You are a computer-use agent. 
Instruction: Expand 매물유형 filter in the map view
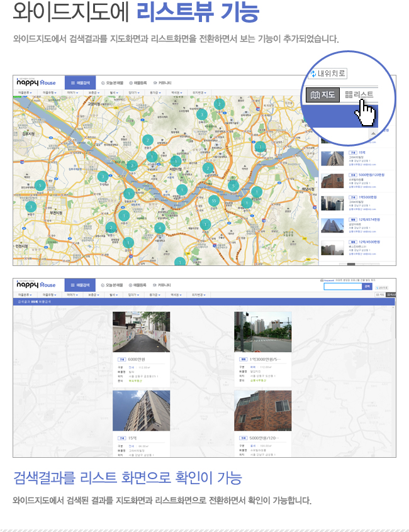[x=49, y=92]
